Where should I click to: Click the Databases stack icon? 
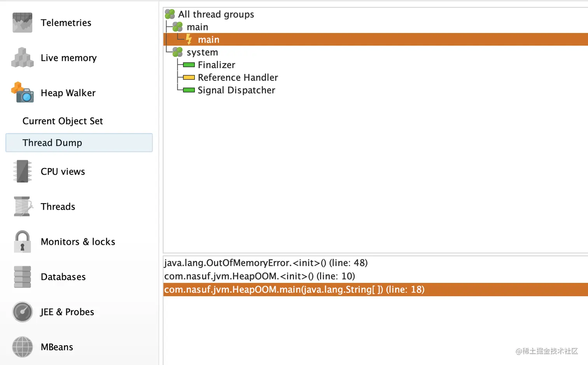click(x=22, y=277)
